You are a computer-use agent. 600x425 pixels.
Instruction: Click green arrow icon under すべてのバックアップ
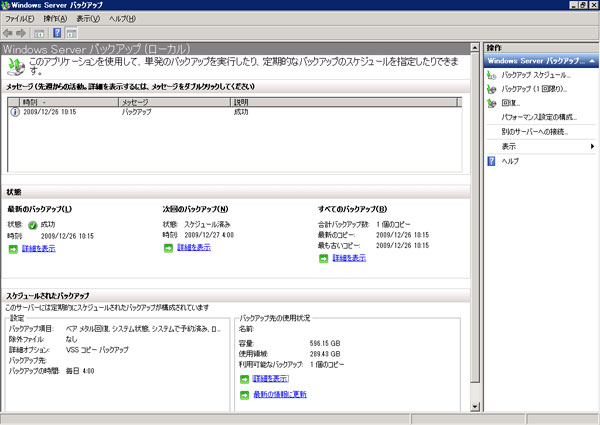324,259
